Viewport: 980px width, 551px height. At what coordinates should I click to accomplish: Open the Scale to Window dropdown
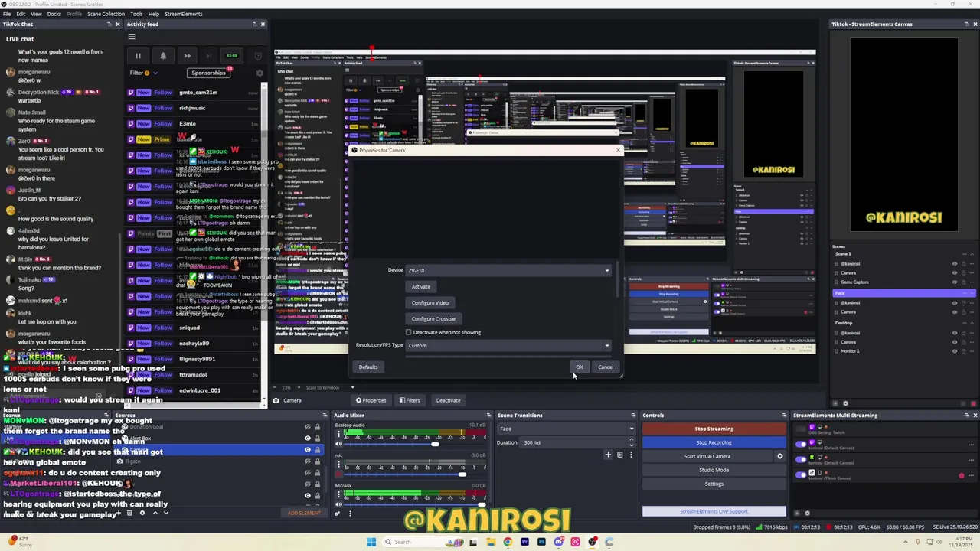pos(331,387)
